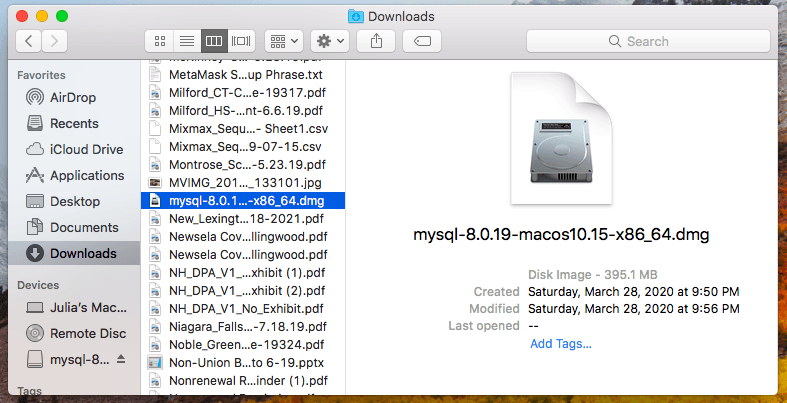Select iCloud Drive in the sidebar
Viewport: 787px width, 403px height.
click(86, 150)
